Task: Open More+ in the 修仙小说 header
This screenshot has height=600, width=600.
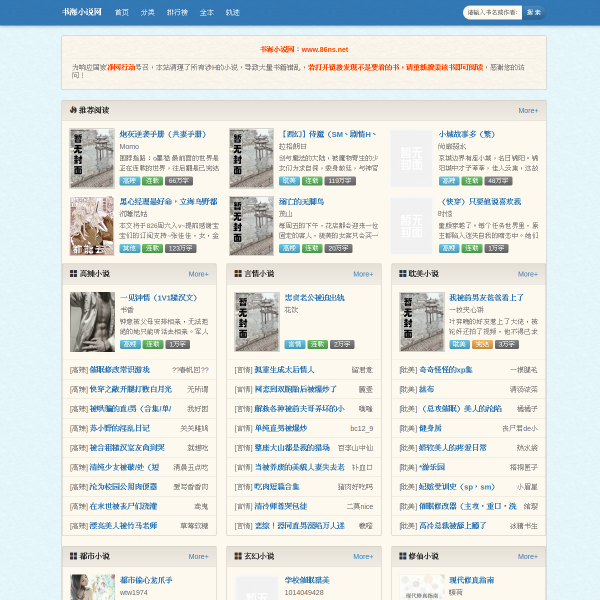Action: [x=528, y=556]
